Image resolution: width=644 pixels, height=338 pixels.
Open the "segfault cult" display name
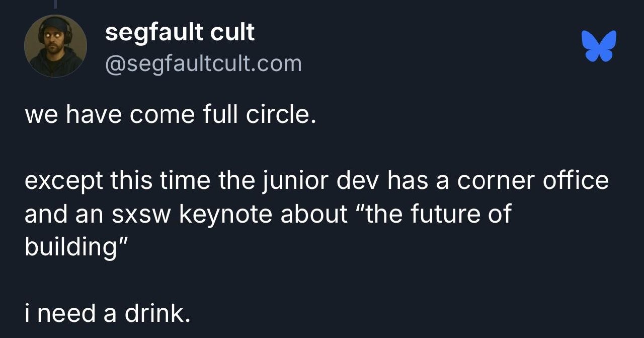pyautogui.click(x=180, y=33)
